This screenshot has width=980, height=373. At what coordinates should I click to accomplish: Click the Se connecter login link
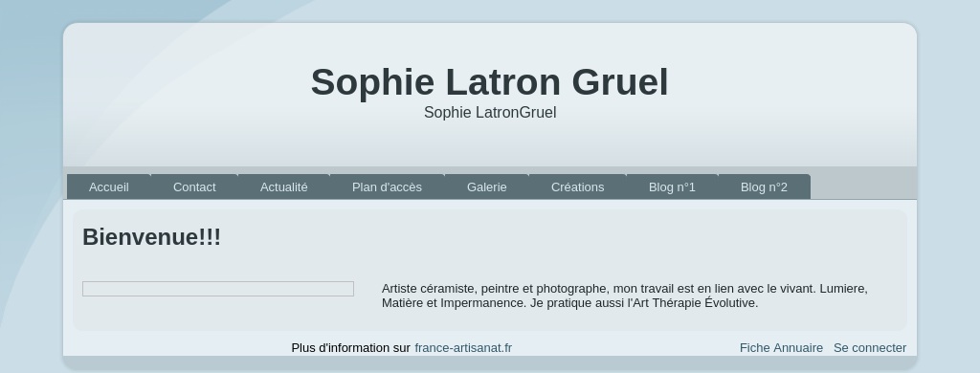[870, 348]
